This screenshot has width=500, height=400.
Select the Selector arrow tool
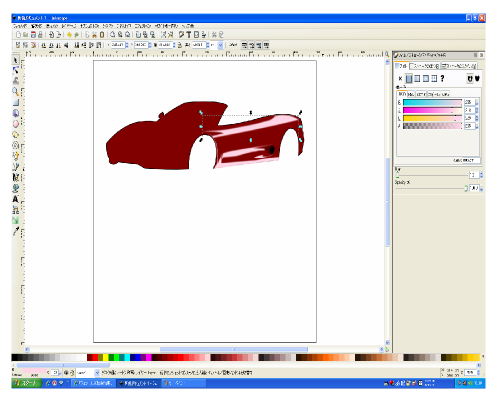[15, 60]
